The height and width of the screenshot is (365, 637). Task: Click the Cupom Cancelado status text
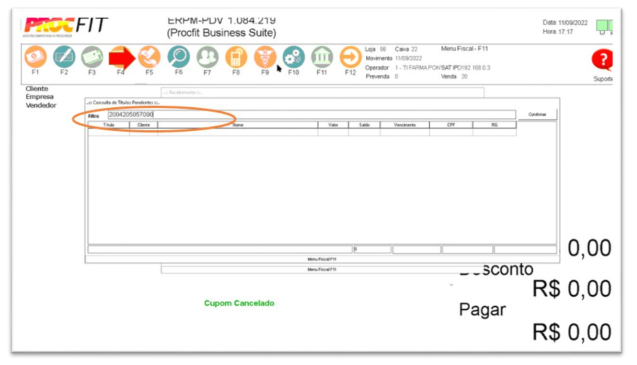239,303
